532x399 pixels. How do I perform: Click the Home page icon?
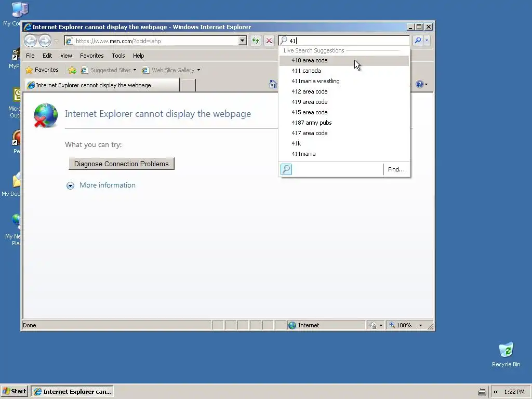click(273, 84)
